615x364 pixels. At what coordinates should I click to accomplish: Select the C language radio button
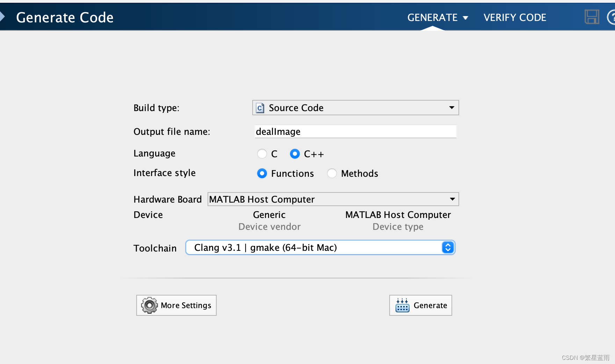pyautogui.click(x=262, y=154)
